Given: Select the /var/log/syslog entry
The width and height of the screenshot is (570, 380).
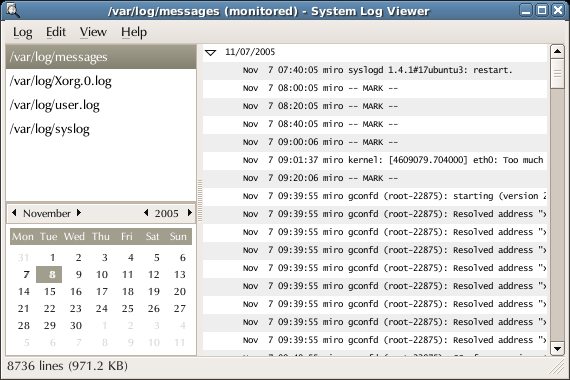Looking at the screenshot, I should pos(101,129).
